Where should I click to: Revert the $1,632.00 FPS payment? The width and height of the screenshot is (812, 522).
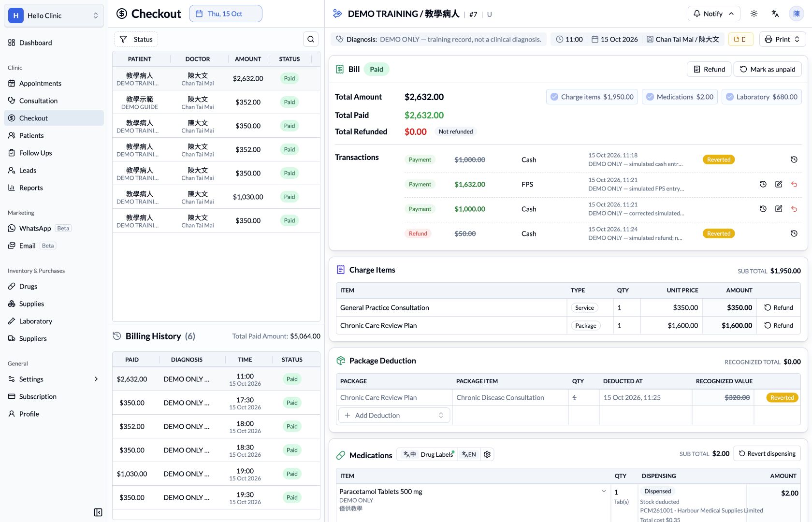click(x=794, y=184)
